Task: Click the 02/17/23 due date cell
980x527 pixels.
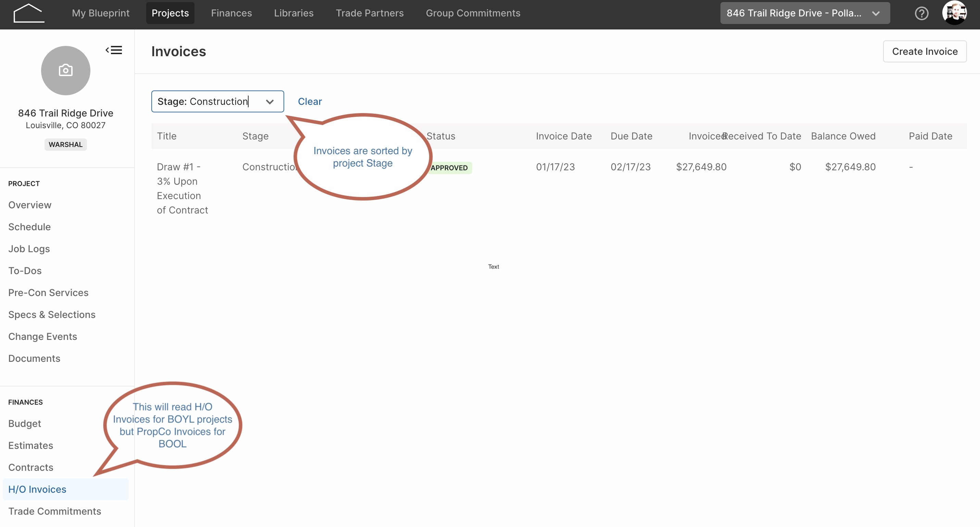Action: [x=630, y=167]
